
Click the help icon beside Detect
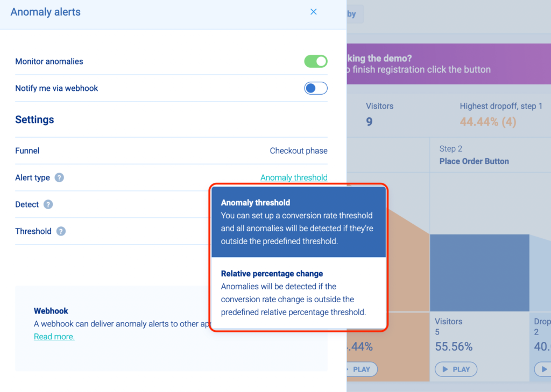pyautogui.click(x=48, y=204)
